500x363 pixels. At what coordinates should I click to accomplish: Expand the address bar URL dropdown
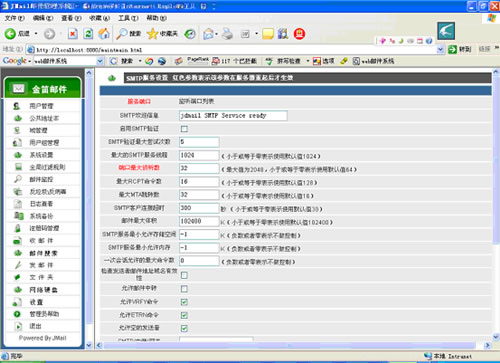(x=440, y=50)
